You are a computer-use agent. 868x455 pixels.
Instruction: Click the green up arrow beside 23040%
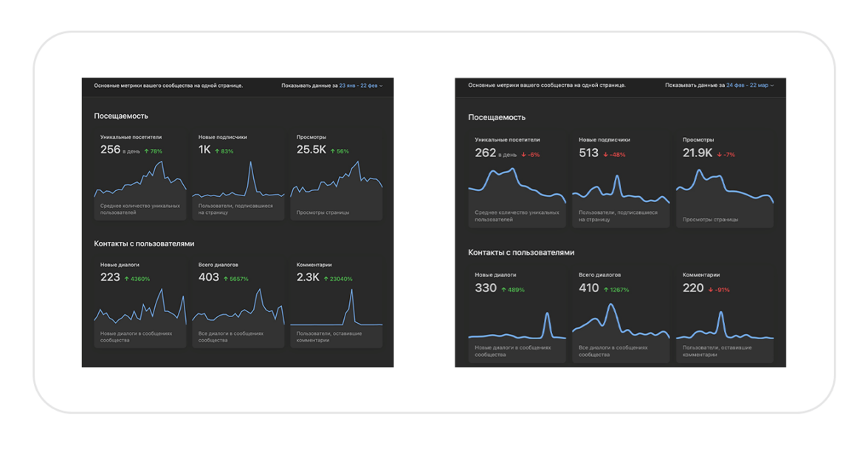tap(325, 279)
